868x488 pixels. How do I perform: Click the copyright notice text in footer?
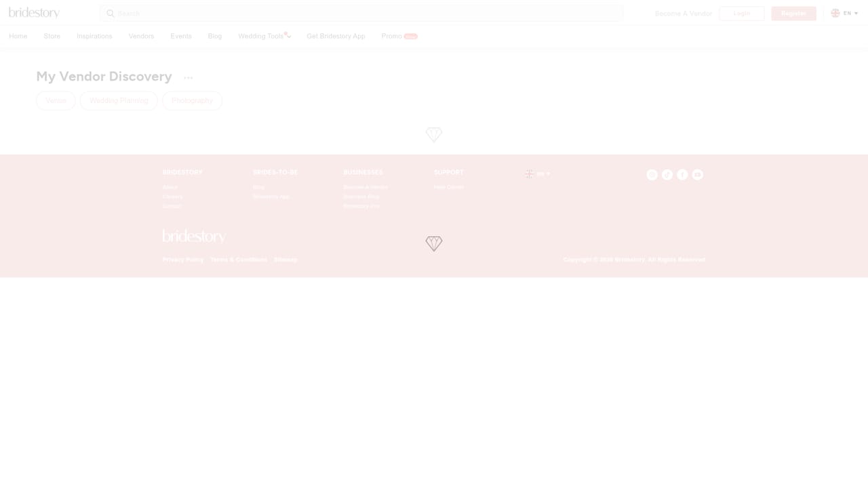634,260
